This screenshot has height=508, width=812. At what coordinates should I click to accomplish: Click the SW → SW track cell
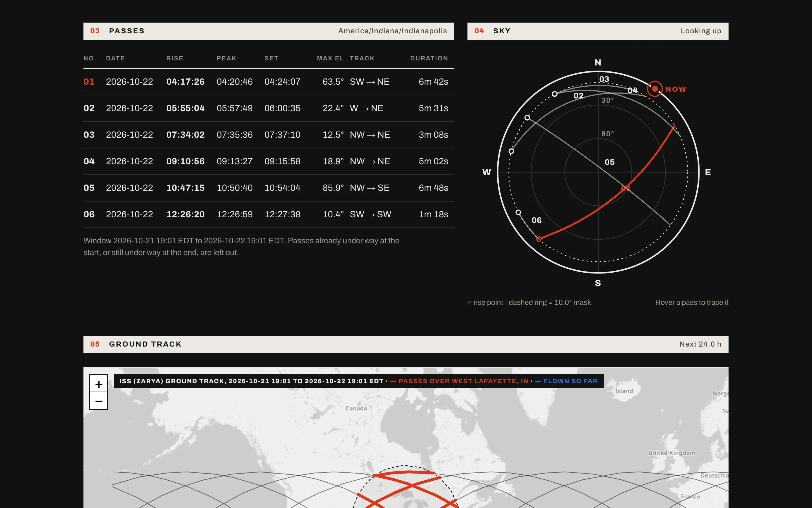click(x=370, y=214)
